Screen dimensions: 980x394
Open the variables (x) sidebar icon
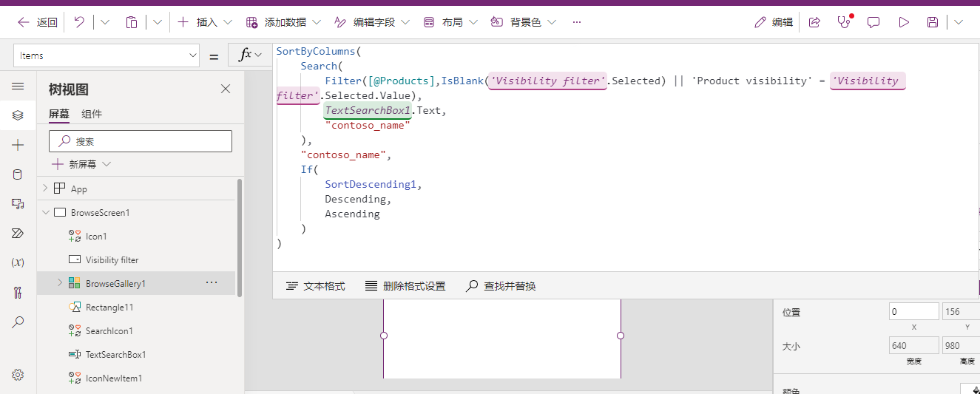[18, 262]
